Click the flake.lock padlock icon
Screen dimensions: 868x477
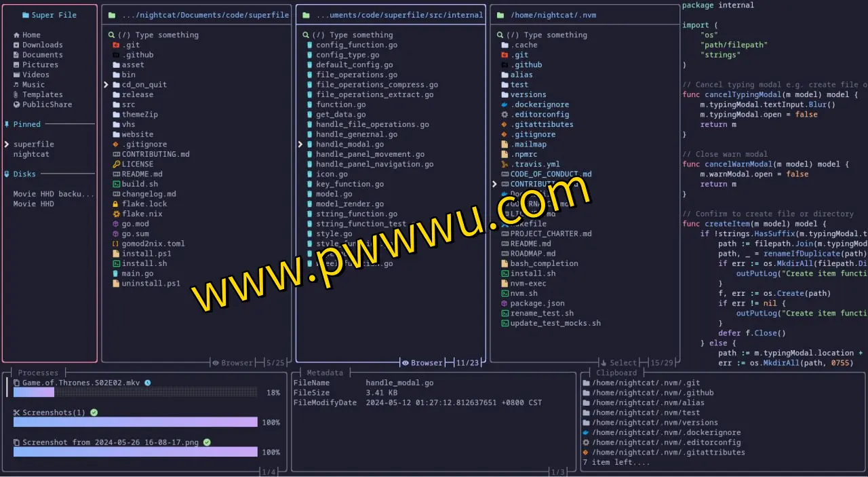[116, 204]
